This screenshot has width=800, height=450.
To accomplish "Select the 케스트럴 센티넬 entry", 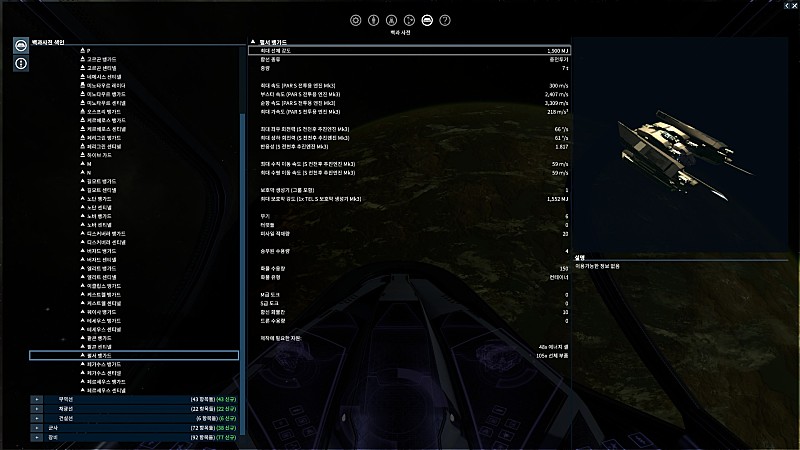I will [x=104, y=303].
